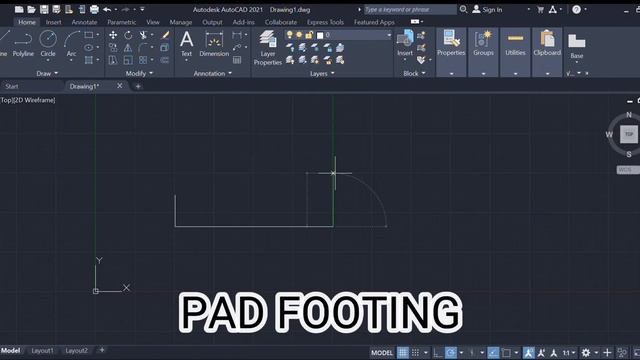The image size is (640, 360).
Task: Select the Rectangle draw tool
Action: (89, 35)
